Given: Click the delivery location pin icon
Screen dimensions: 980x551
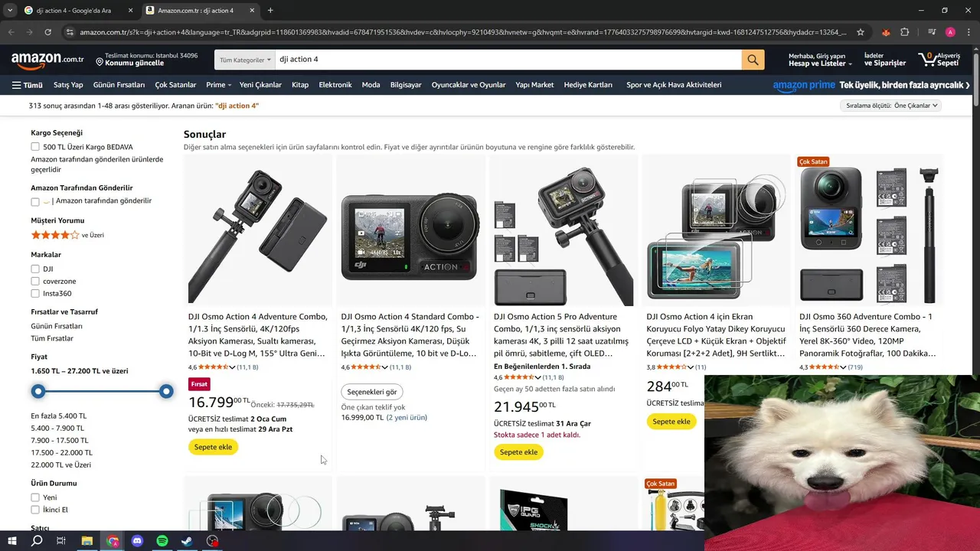Looking at the screenshot, I should tap(100, 60).
